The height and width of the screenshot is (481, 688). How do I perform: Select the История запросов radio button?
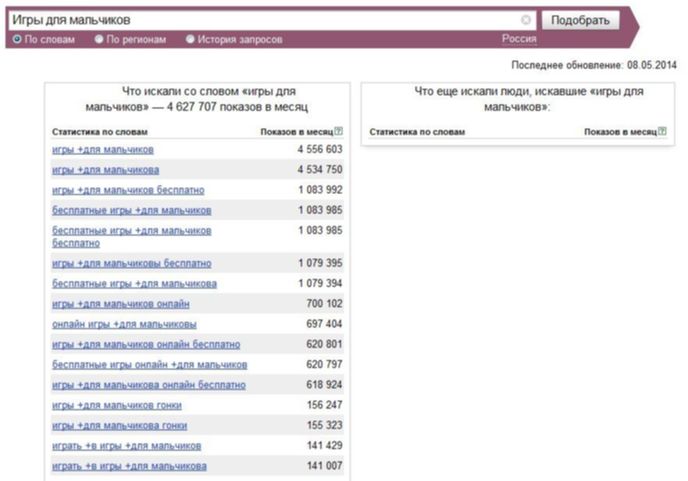coord(190,39)
